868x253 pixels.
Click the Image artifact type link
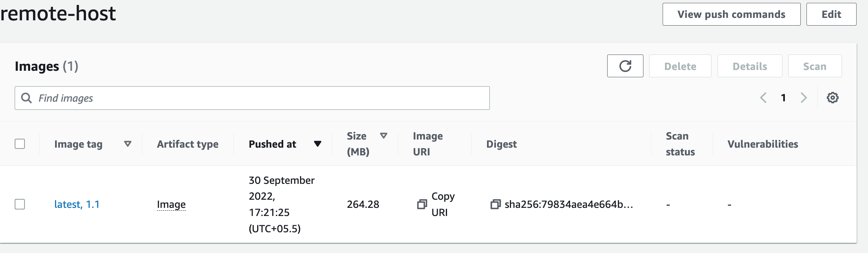171,205
